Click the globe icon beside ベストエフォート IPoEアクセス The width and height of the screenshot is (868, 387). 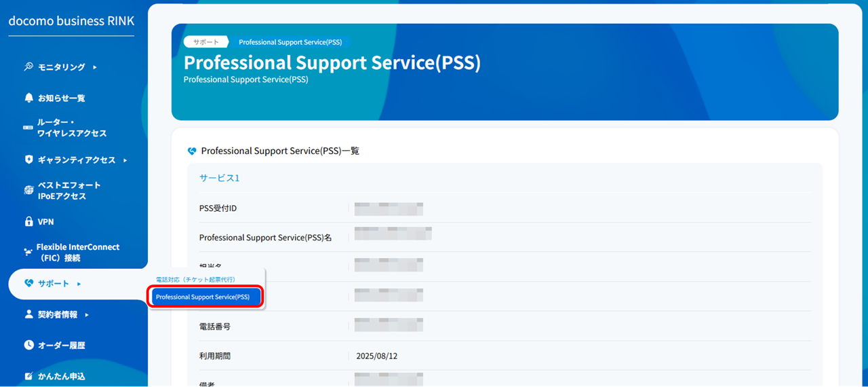pos(28,190)
